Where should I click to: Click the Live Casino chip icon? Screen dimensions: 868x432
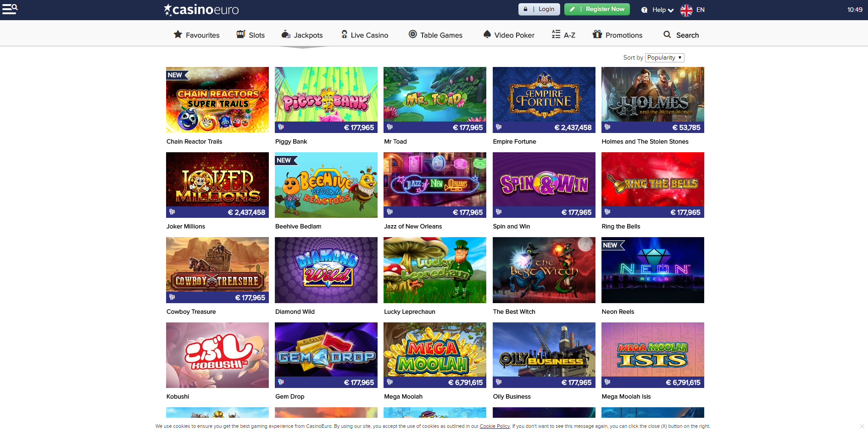pos(344,34)
